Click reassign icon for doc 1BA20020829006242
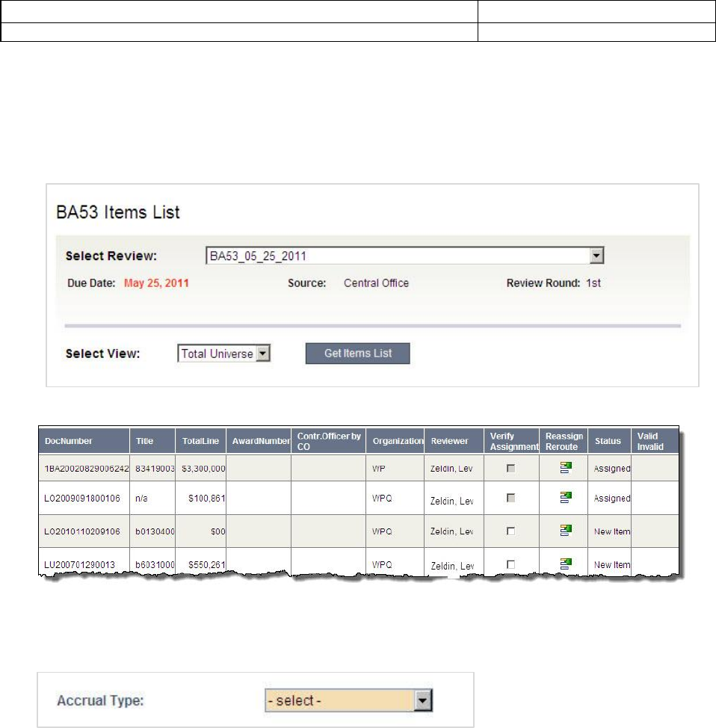Viewport: 716px width, 728px height. point(566,468)
